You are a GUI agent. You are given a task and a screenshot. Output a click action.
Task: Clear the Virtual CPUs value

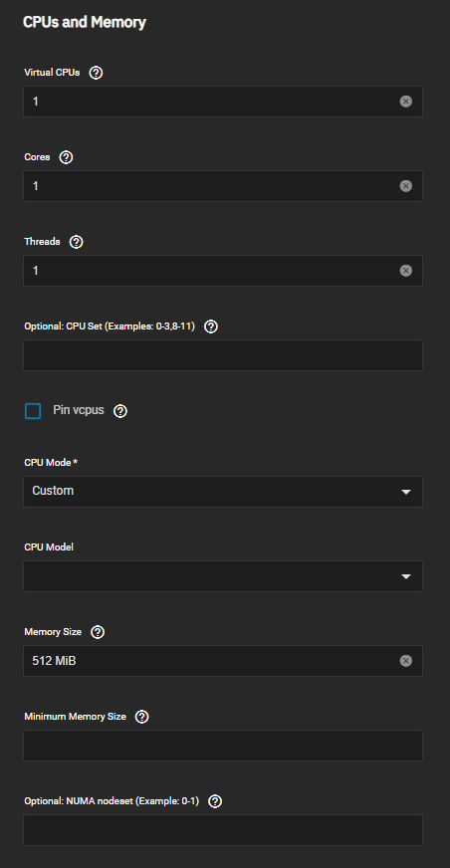pos(406,102)
